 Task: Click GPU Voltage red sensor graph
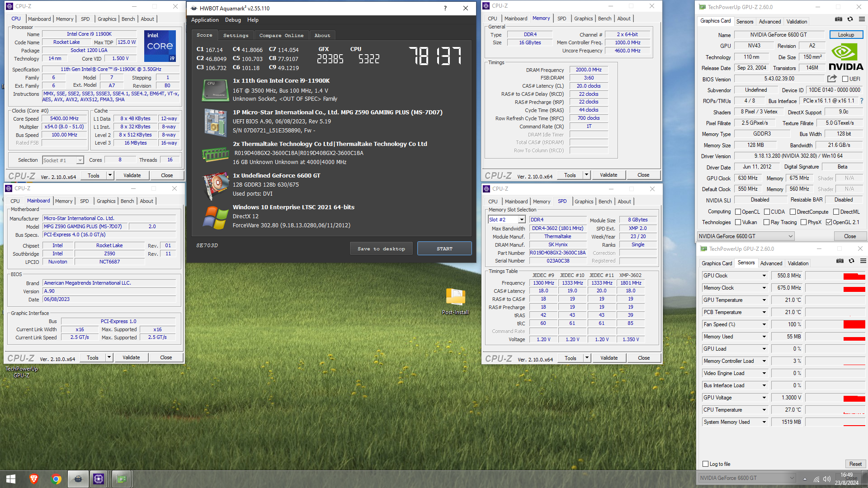pyautogui.click(x=854, y=399)
